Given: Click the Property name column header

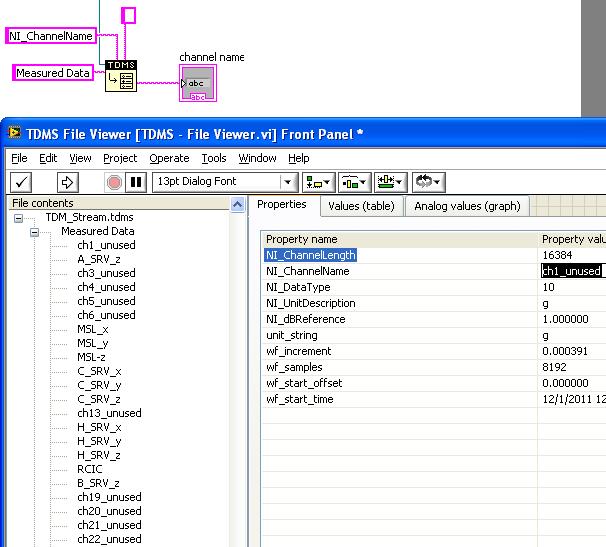Looking at the screenshot, I should click(400, 239).
